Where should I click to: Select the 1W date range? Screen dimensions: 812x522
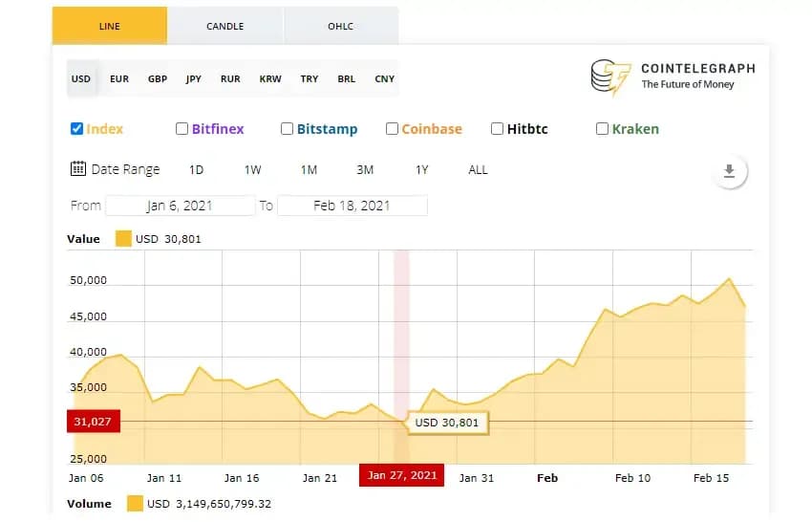[x=253, y=169]
